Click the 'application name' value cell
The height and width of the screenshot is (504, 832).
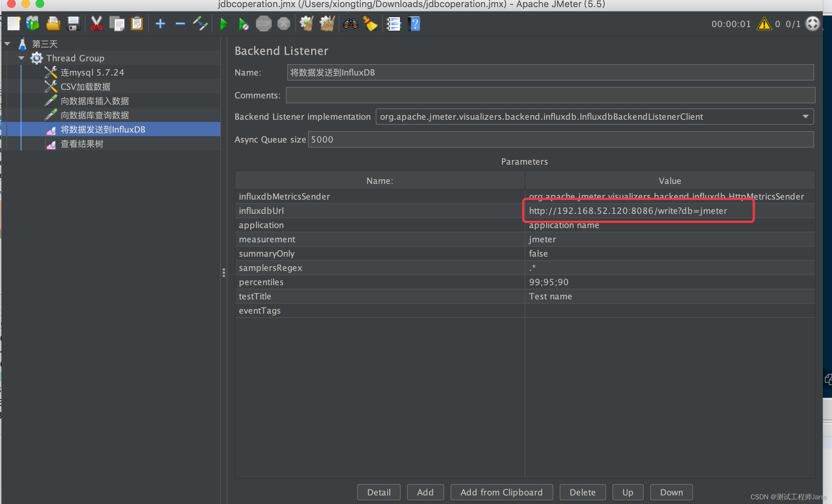point(670,225)
